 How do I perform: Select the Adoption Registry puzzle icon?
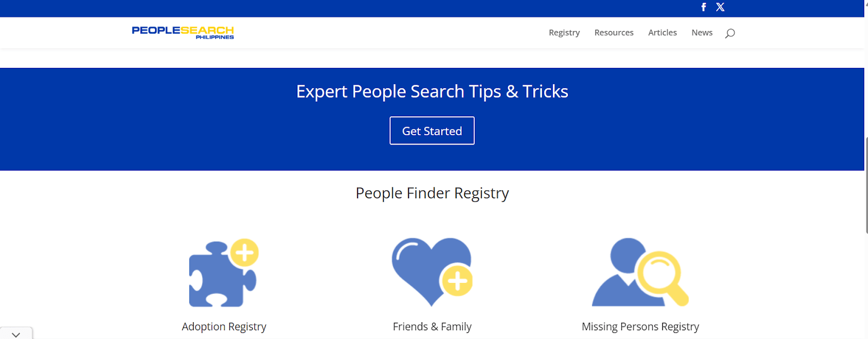click(224, 273)
